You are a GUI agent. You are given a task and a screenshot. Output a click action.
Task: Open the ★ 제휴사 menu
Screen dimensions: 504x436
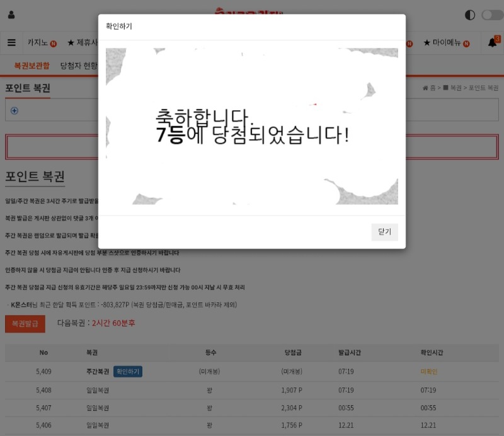click(82, 43)
